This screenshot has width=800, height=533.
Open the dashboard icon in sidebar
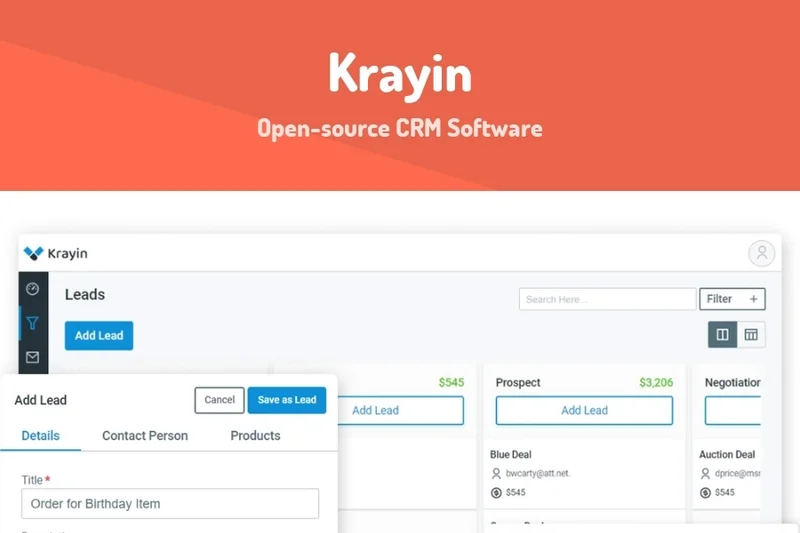pyautogui.click(x=33, y=289)
